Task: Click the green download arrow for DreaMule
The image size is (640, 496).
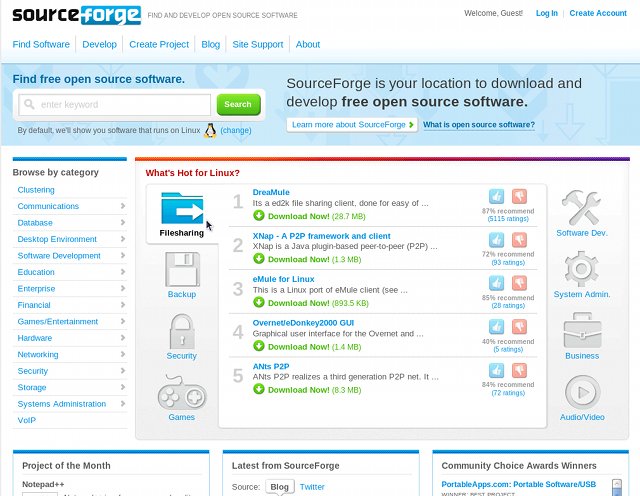Action: (259, 216)
